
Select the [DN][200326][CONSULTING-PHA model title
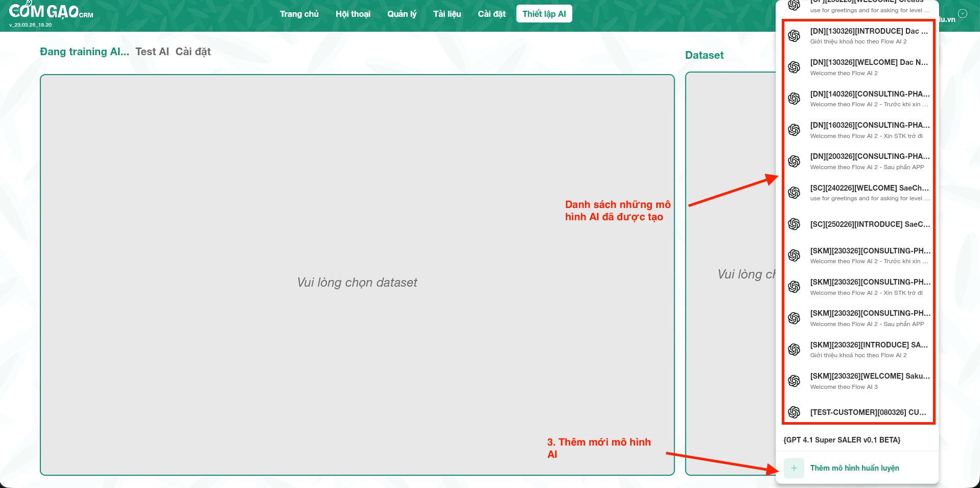point(870,156)
